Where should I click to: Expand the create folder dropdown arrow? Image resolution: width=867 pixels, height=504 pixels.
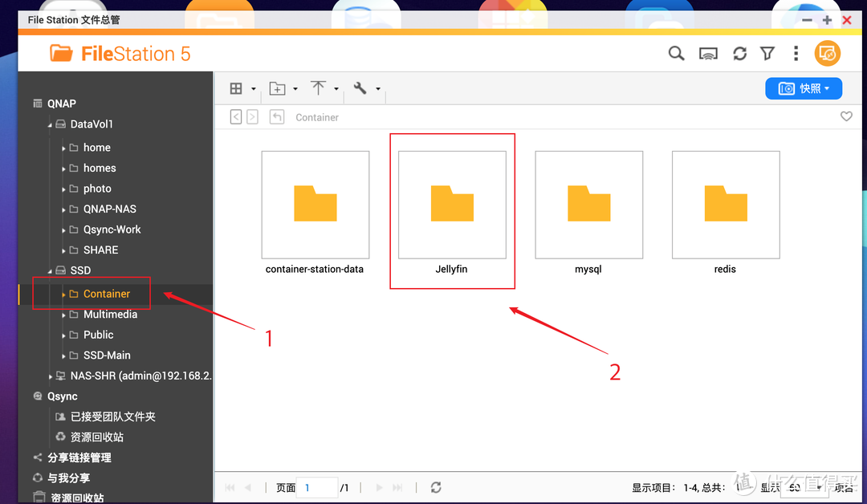pyautogui.click(x=295, y=88)
